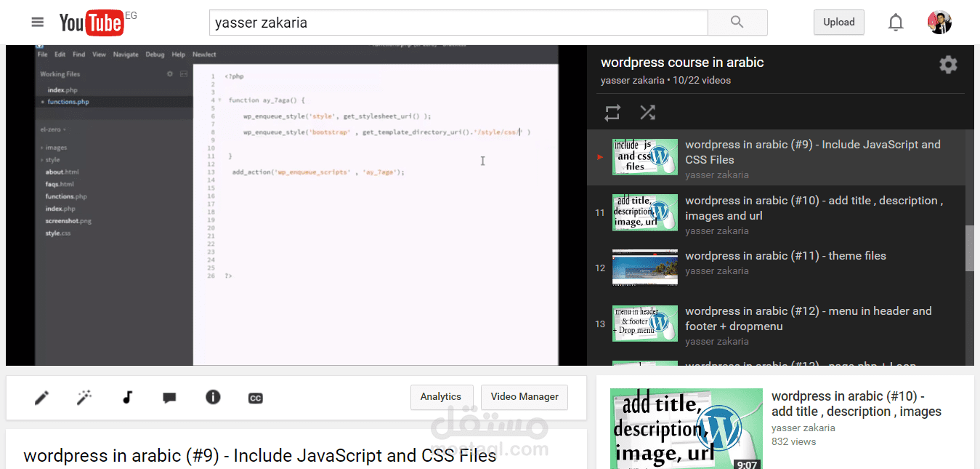Screen dimensions: 980x469
Task: Open Cards using the info icon
Action: pyautogui.click(x=213, y=397)
